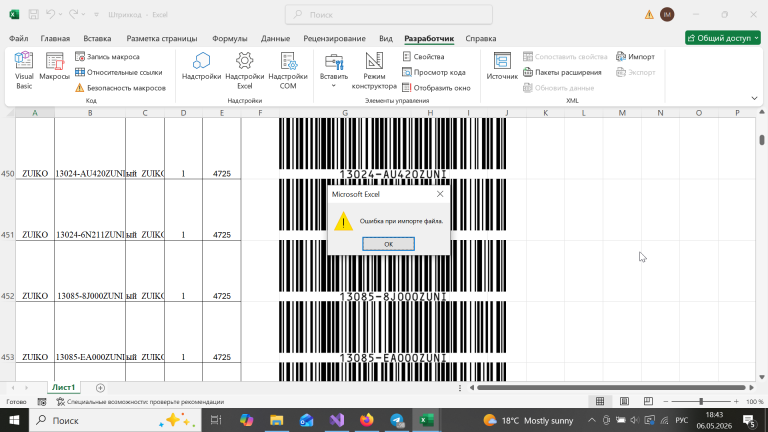The width and height of the screenshot is (768, 432).
Task: Click zoom out minus button
Action: pyautogui.click(x=665, y=402)
